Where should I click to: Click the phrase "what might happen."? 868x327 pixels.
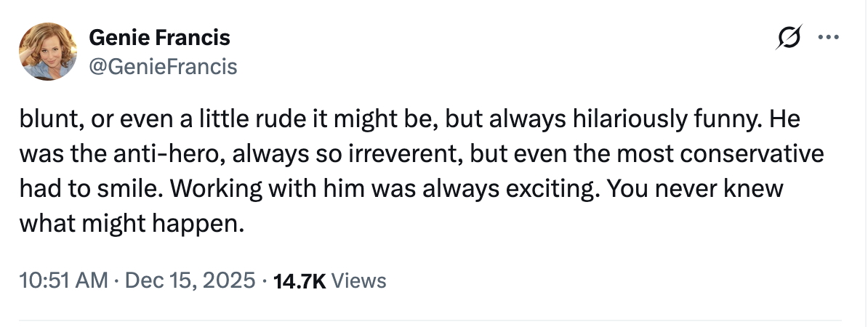[129, 224]
